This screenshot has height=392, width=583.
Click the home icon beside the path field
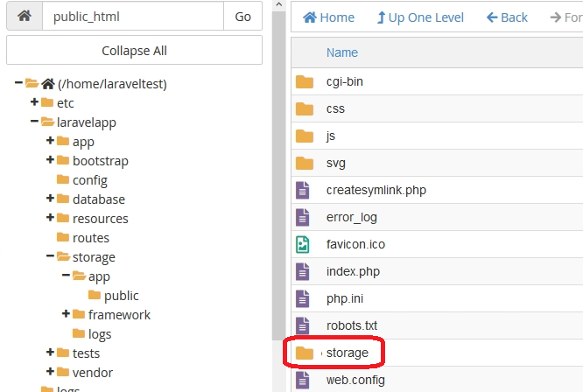coord(25,16)
